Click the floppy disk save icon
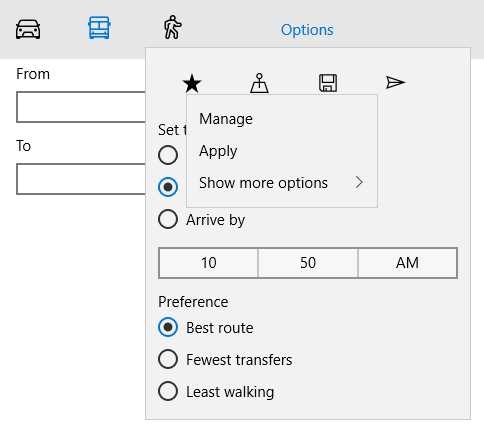The width and height of the screenshot is (484, 433). [328, 83]
